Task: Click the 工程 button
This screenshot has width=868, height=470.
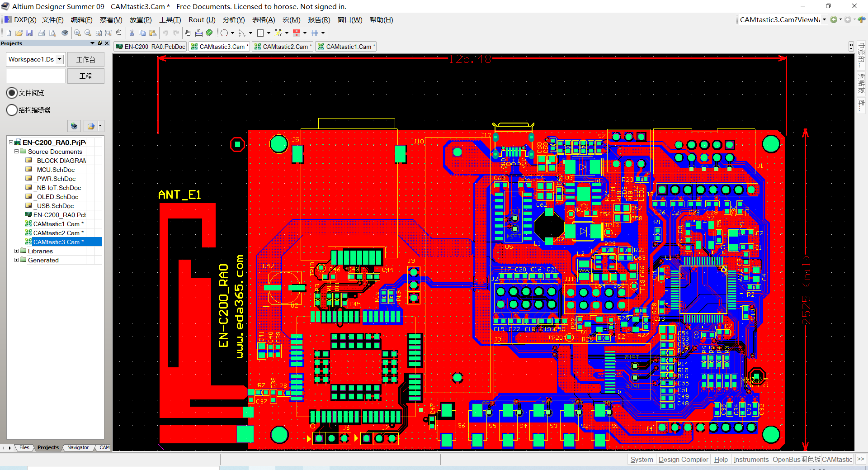Action: pyautogui.click(x=86, y=76)
